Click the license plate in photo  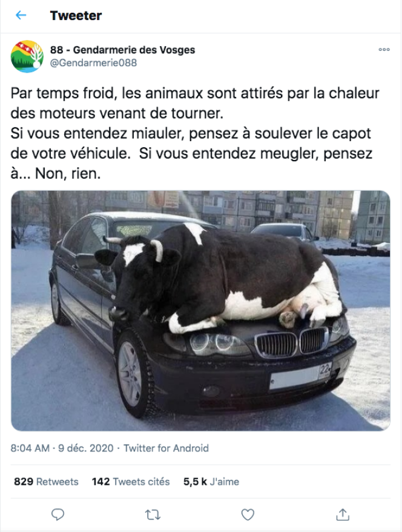coord(301,376)
